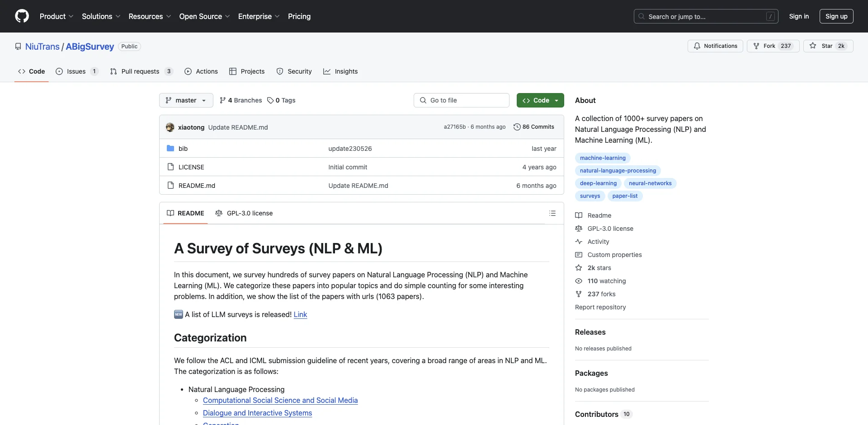This screenshot has width=868, height=425.
Task: Open the Update README.md commit message
Action: coord(238,127)
